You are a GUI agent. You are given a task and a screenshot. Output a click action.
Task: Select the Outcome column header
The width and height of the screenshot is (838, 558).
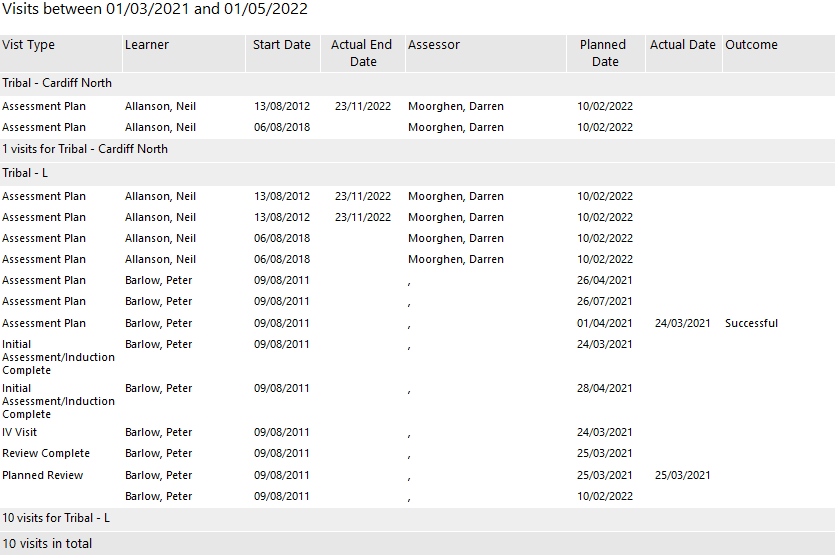[x=751, y=45]
